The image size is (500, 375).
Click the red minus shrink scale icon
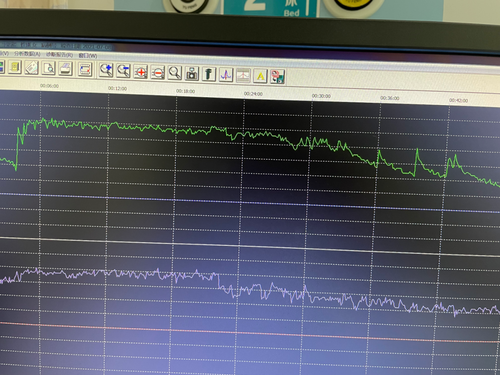(158, 72)
